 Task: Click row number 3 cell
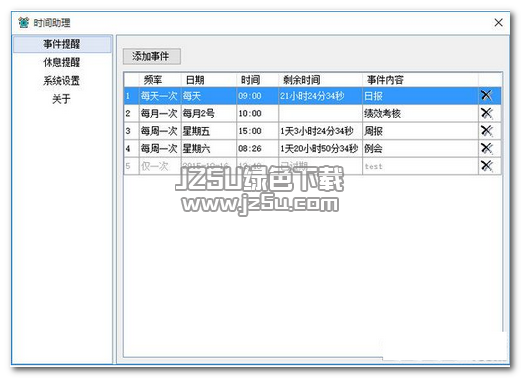coord(131,131)
